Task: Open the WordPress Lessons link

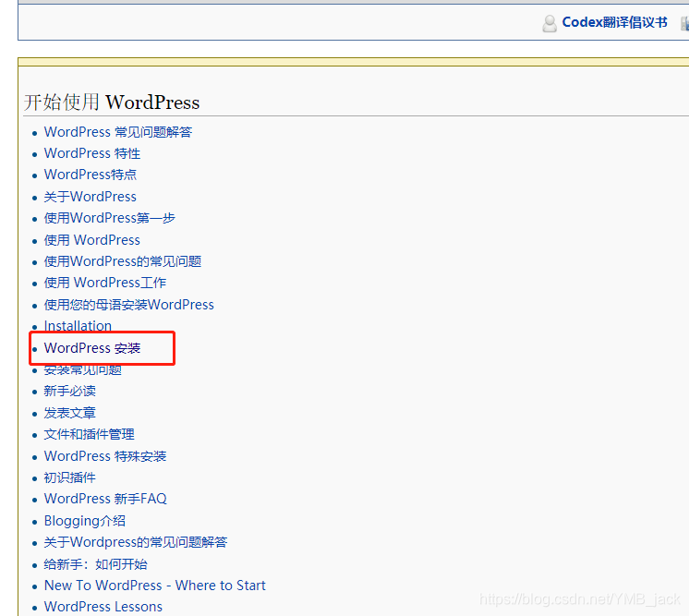Action: click(x=103, y=607)
